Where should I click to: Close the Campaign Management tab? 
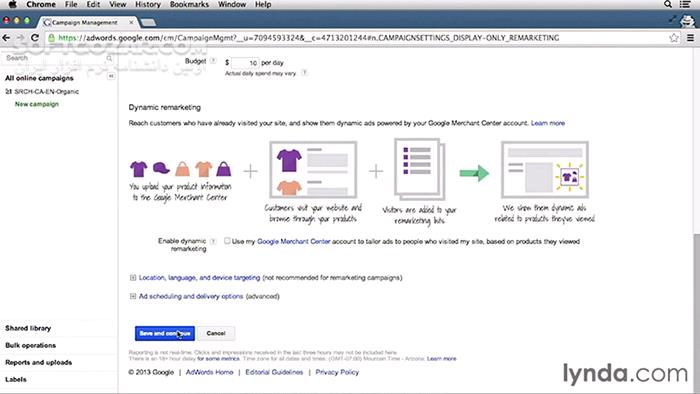click(x=131, y=22)
